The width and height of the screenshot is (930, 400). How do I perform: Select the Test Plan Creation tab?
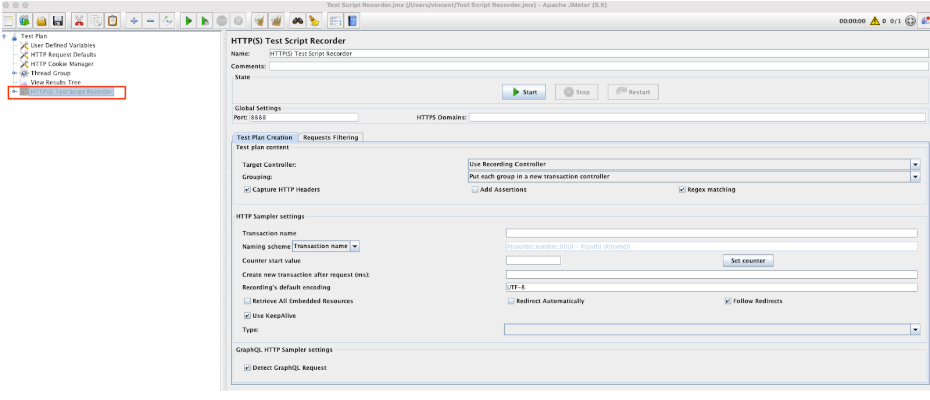coord(264,137)
